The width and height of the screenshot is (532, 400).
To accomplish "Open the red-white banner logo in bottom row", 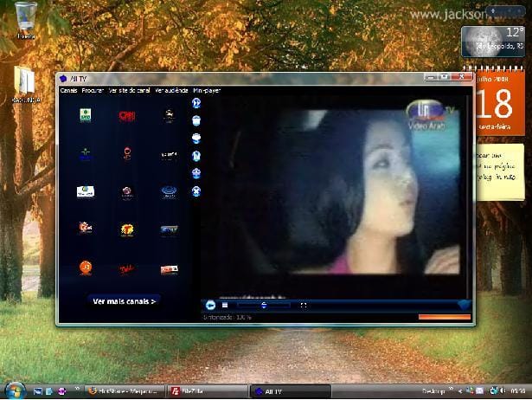I will click(169, 269).
